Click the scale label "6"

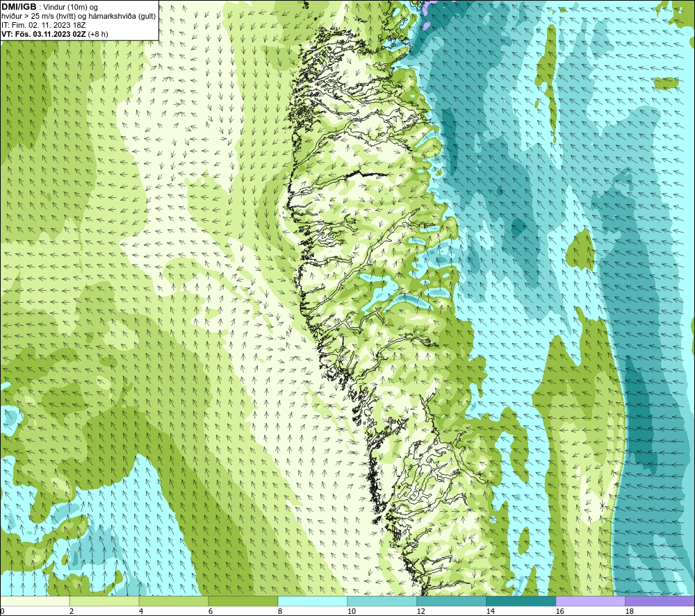coord(211,612)
